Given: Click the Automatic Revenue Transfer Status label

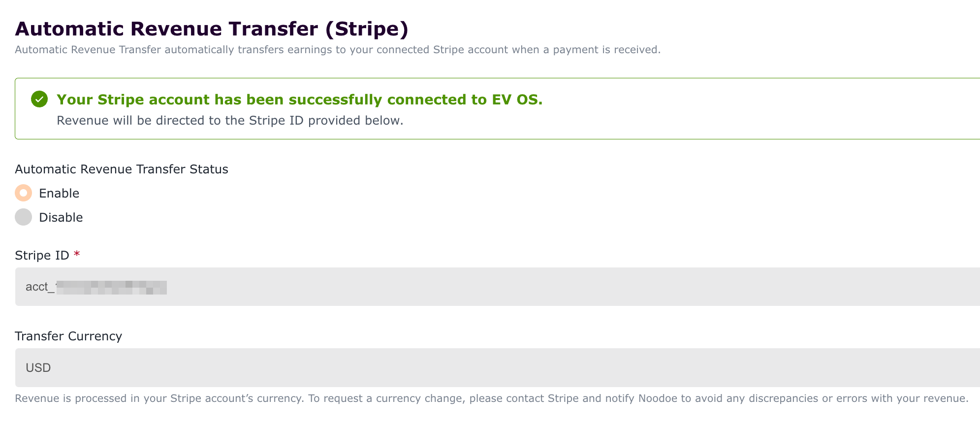Looking at the screenshot, I should pyautogui.click(x=122, y=169).
